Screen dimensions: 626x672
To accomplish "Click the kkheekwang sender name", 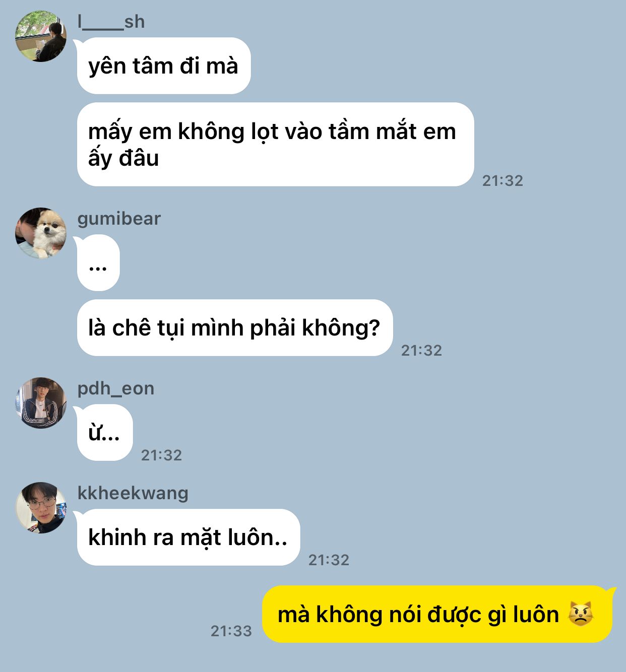I will (133, 493).
